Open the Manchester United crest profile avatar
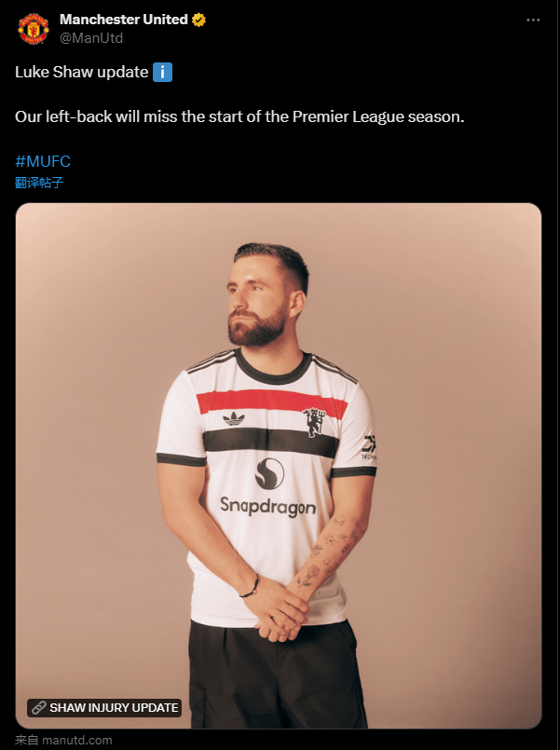The height and width of the screenshot is (750, 560). click(x=33, y=29)
